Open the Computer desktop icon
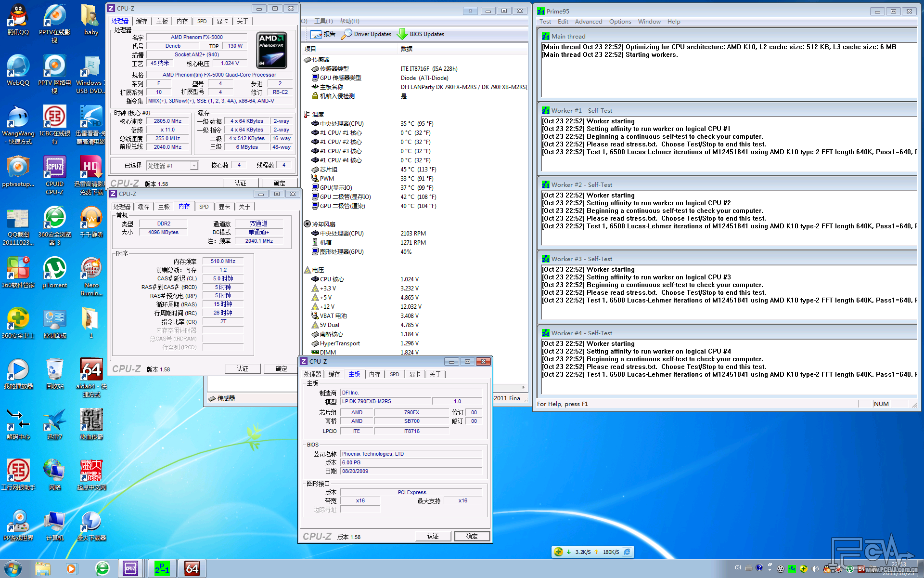Screen dimensions: 924x578 (x=54, y=526)
